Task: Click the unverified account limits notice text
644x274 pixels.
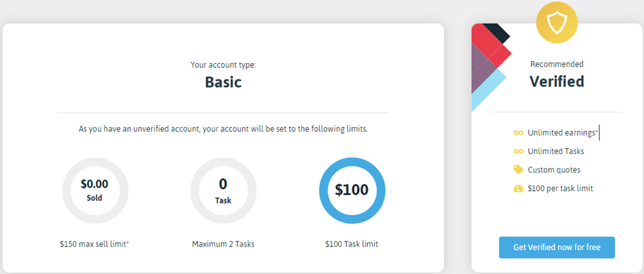Action: point(223,129)
